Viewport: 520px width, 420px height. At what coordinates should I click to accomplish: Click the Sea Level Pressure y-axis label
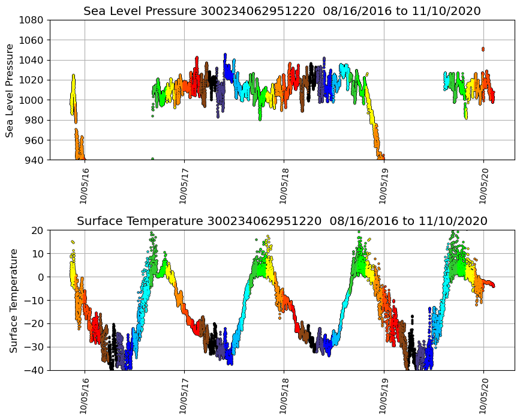click(10, 90)
